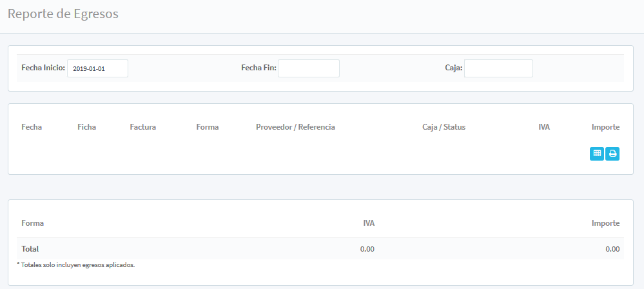Click the Importe header in results table
This screenshot has width=644, height=289.
point(605,127)
